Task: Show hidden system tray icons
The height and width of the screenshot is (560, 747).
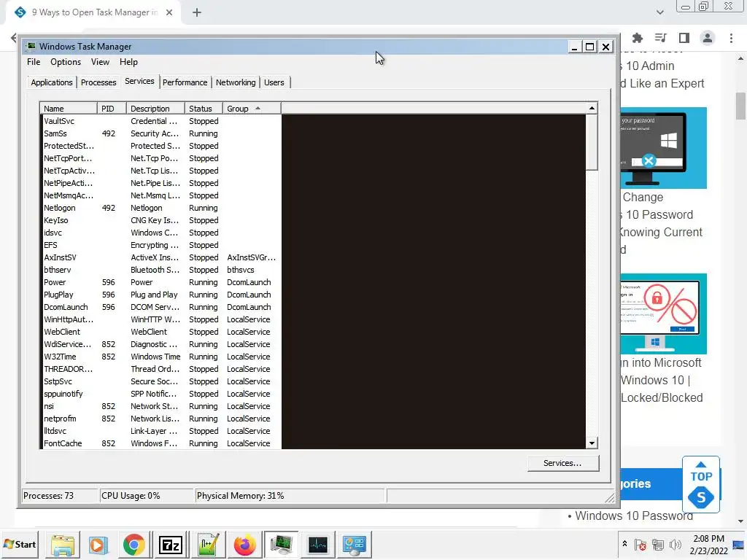Action: [x=624, y=544]
